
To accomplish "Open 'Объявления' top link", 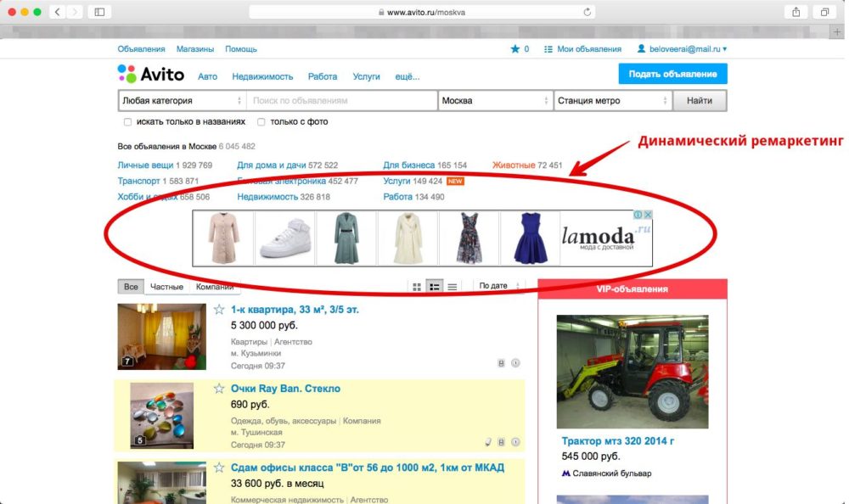I will click(141, 48).
